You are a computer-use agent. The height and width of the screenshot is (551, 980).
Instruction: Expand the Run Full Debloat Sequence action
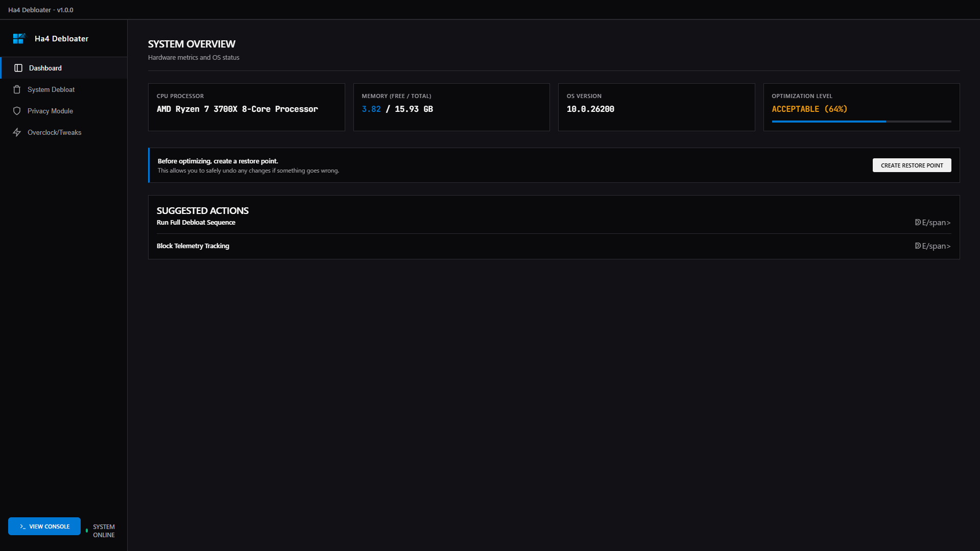click(196, 222)
